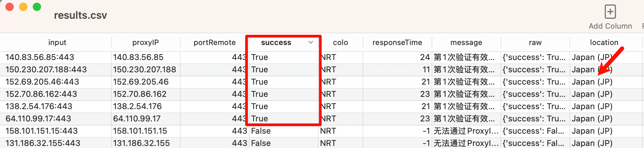Select the portRemote column header
Image resolution: width=644 pixels, height=148 pixels.
tap(214, 43)
